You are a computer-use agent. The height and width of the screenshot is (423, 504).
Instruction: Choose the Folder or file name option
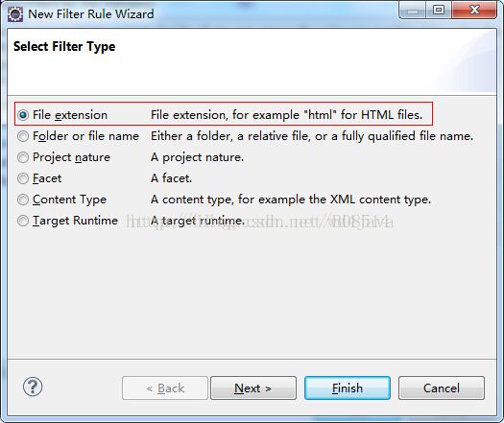tap(23, 136)
